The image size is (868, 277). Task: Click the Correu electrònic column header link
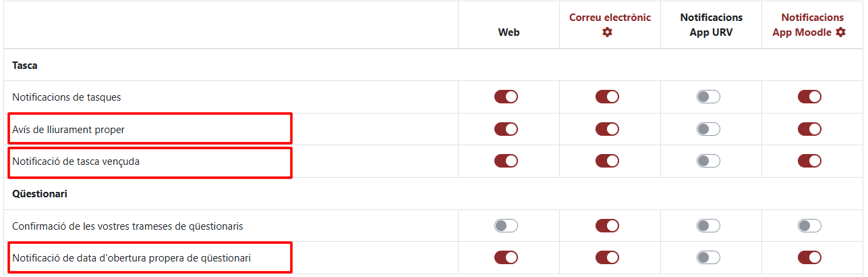(x=610, y=18)
